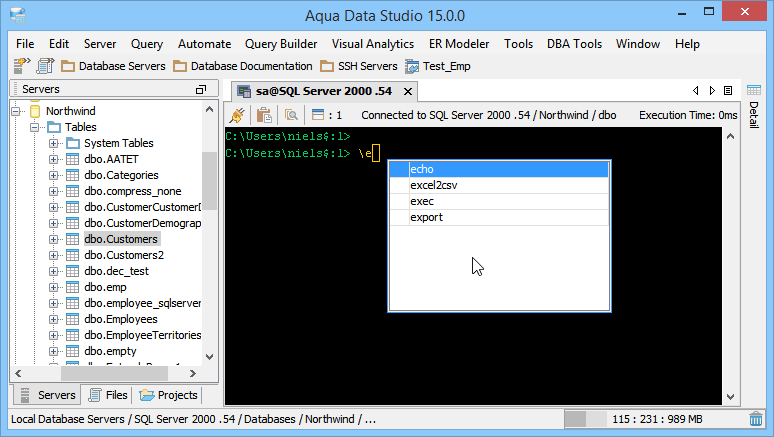Close the sa@SQL Server 2000 .54 tab
Image resolution: width=774 pixels, height=437 pixels.
pyautogui.click(x=407, y=90)
